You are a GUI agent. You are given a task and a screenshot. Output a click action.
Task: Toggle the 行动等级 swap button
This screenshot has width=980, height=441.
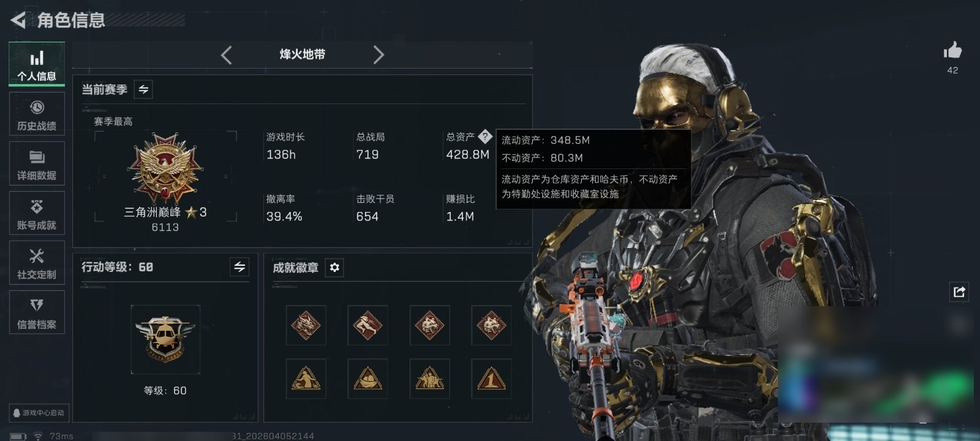point(239,267)
